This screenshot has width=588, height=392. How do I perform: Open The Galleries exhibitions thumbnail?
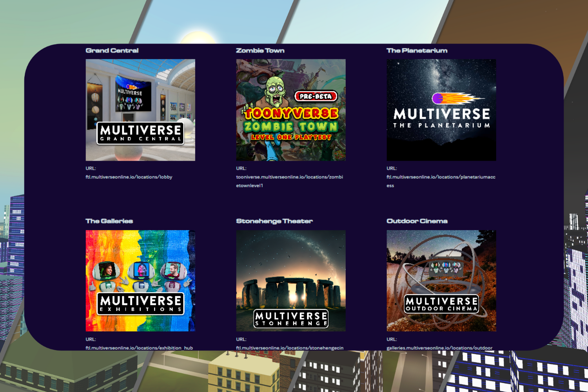click(x=140, y=281)
